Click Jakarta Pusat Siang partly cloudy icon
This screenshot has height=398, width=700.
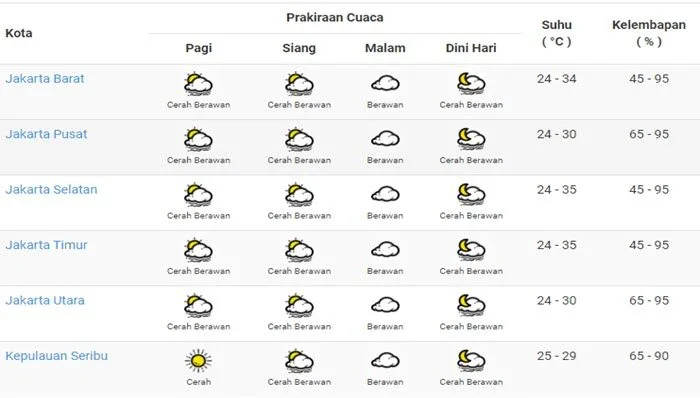pyautogui.click(x=299, y=139)
